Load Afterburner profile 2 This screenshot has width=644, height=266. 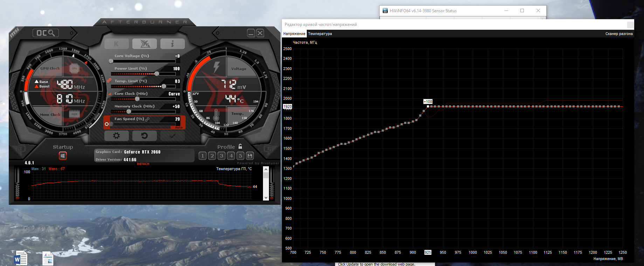[212, 156]
